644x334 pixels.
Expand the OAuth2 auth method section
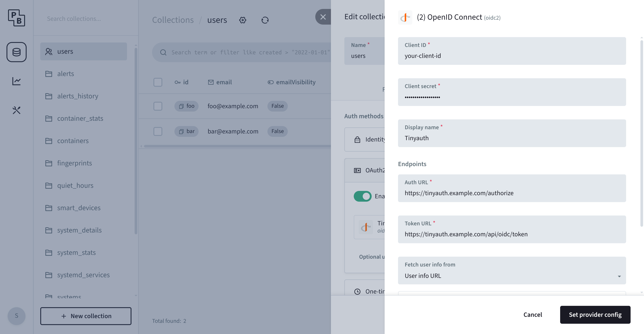coord(364,171)
